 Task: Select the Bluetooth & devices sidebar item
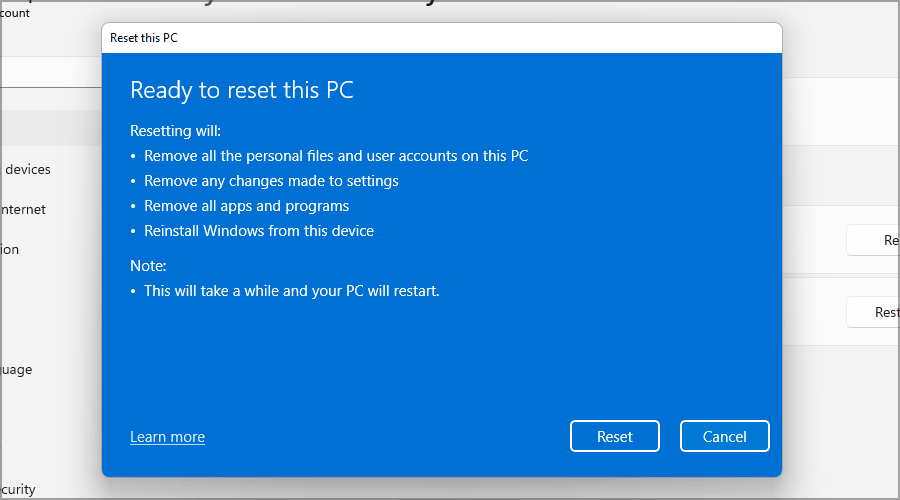(27, 169)
